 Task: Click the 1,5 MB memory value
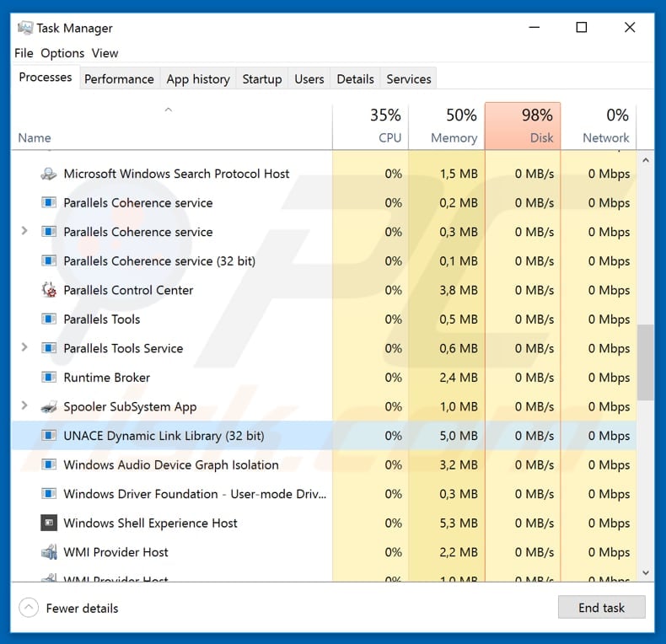459,174
